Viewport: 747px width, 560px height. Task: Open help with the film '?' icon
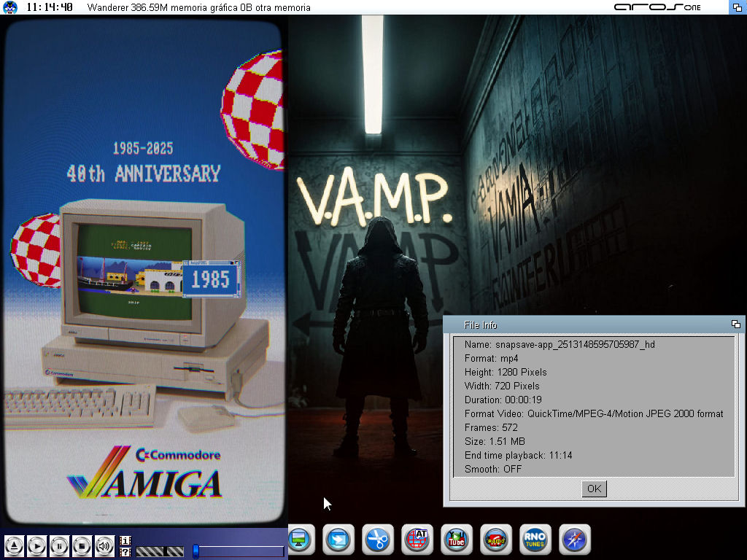coord(125,552)
